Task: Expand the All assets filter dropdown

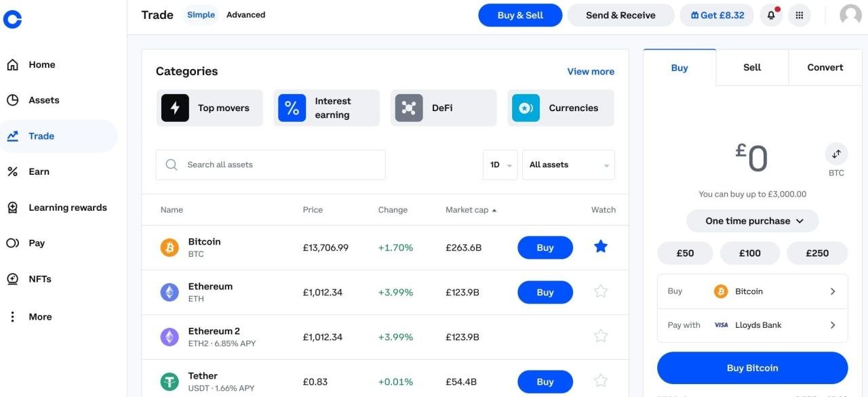Action: pos(568,164)
